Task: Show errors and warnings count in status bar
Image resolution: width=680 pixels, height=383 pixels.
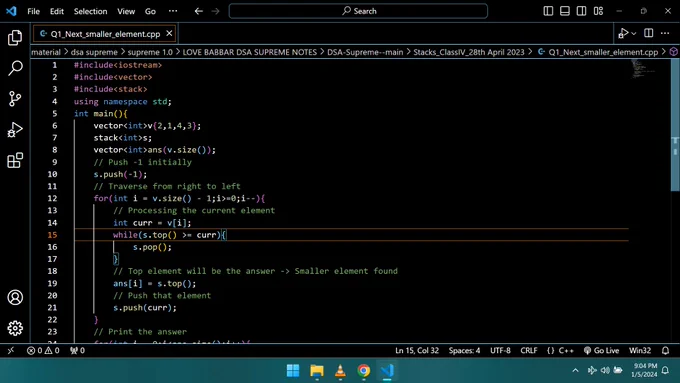Action: [x=43, y=350]
